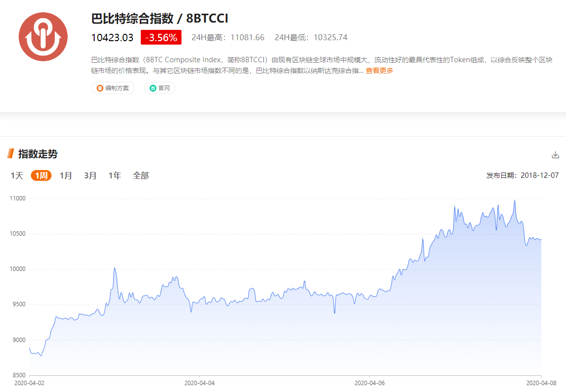The image size is (566, 392).
Task: Click the 巴比特综合指数 / 8BTCCI title
Action: (159, 19)
